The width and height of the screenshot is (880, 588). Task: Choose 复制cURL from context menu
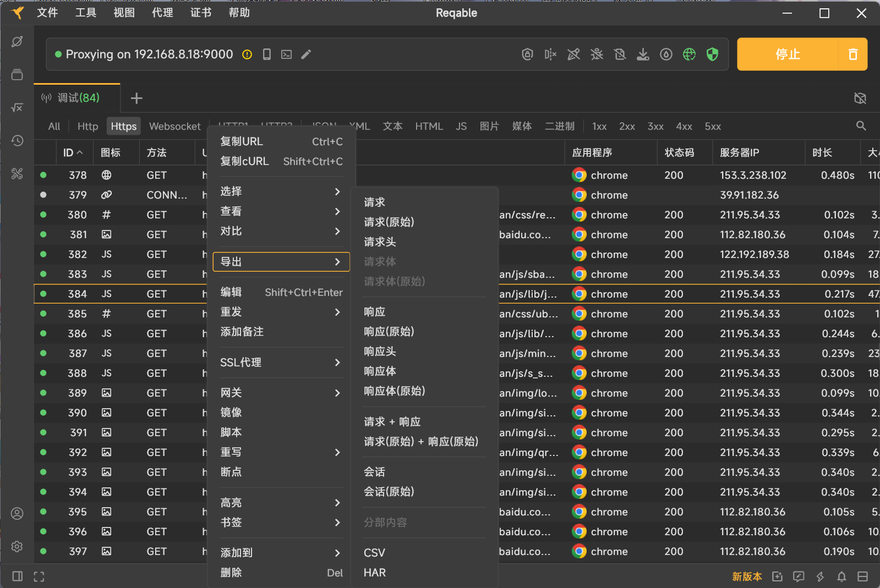tap(281, 161)
